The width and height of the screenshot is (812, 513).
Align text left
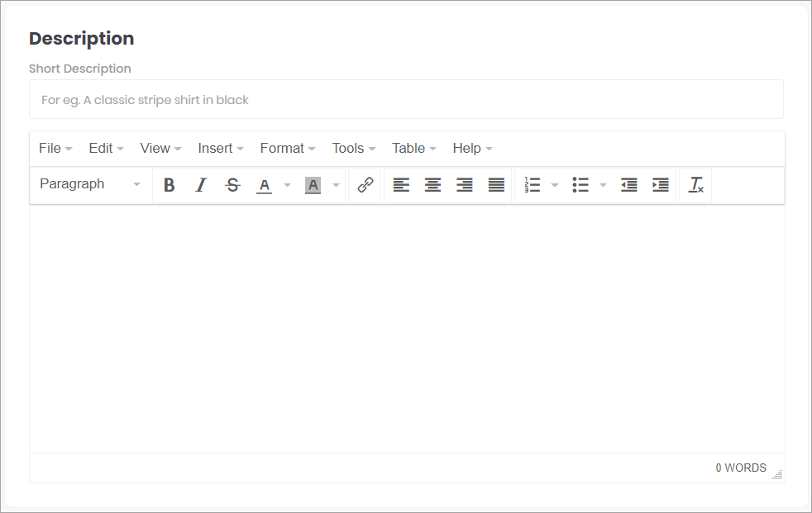(x=401, y=185)
